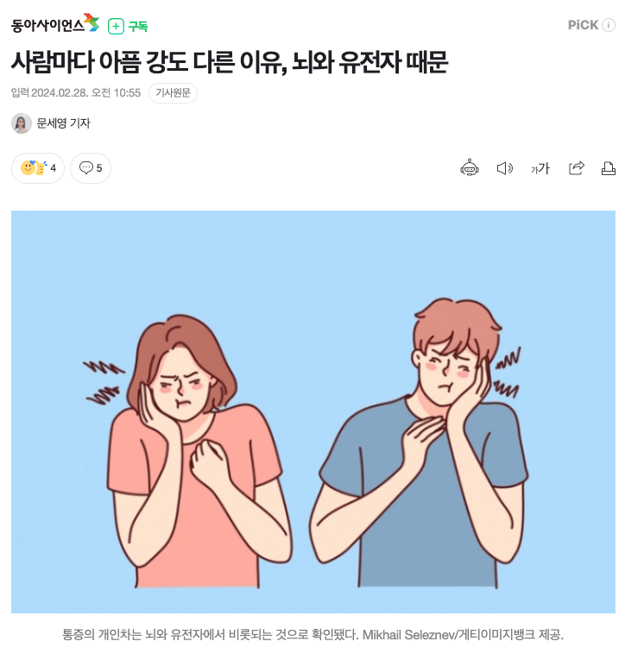
Task: Click the woman in pink shirt illustration
Action: [190, 450]
